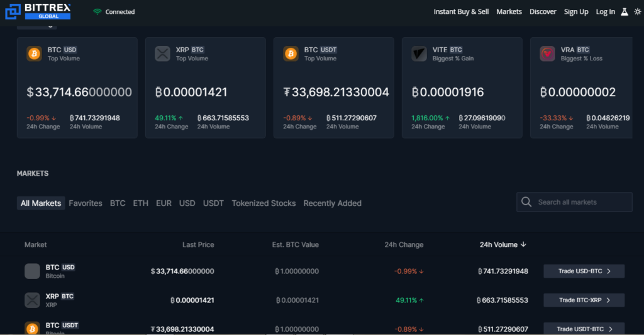
Task: Click XRP icon on XRP BTC card
Action: tap(162, 54)
